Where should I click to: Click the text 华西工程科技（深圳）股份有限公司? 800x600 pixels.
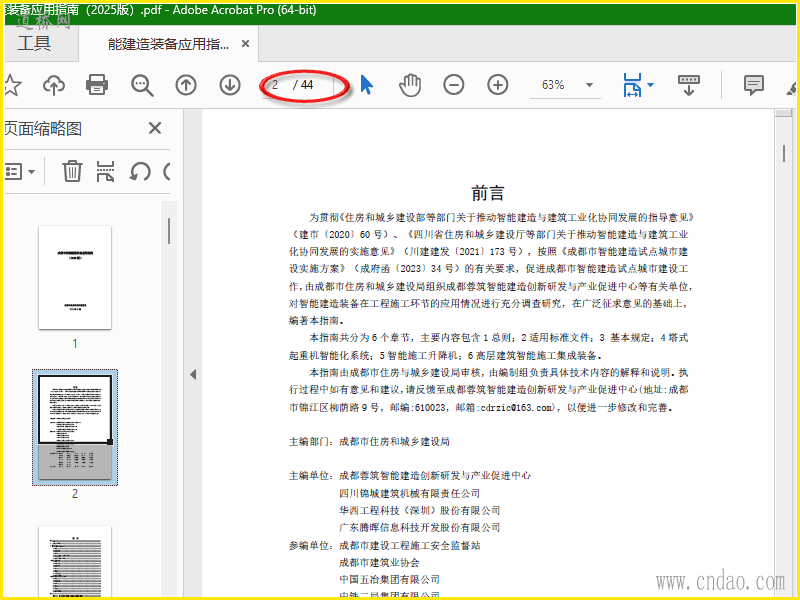point(419,510)
